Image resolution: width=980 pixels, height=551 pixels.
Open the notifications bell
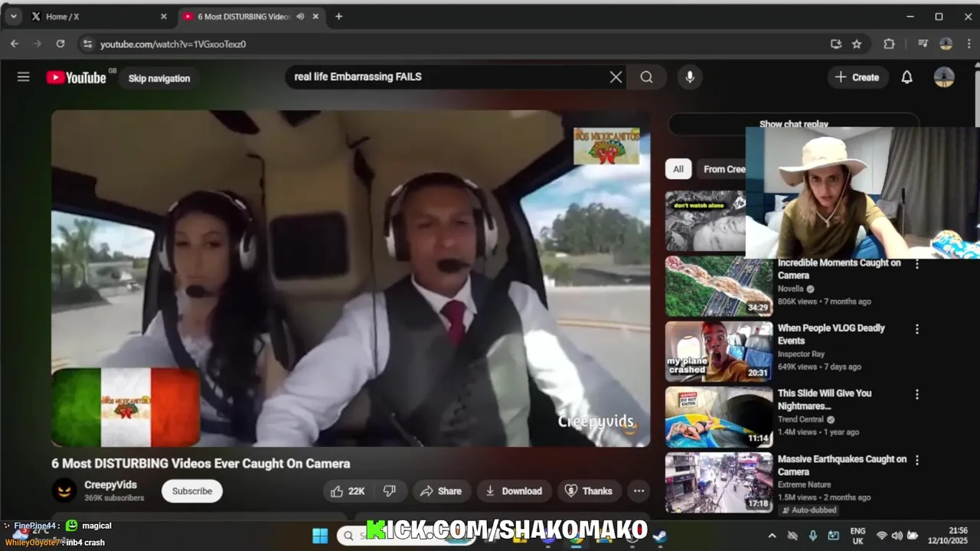pos(906,77)
